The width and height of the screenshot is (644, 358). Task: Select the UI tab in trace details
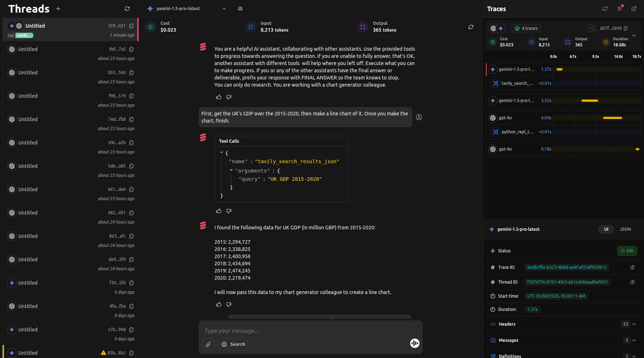point(606,229)
